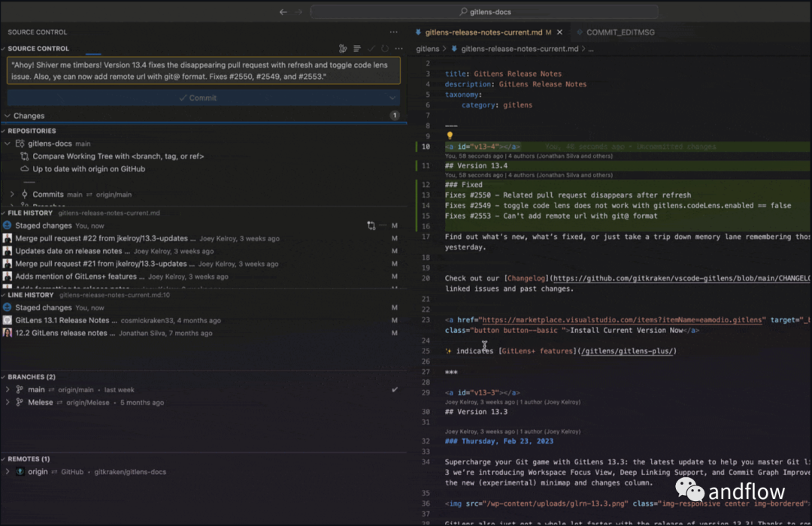Click Compare Working Tree with branch, tag, or ref
Viewport: 812px width, 526px height.
[118, 156]
